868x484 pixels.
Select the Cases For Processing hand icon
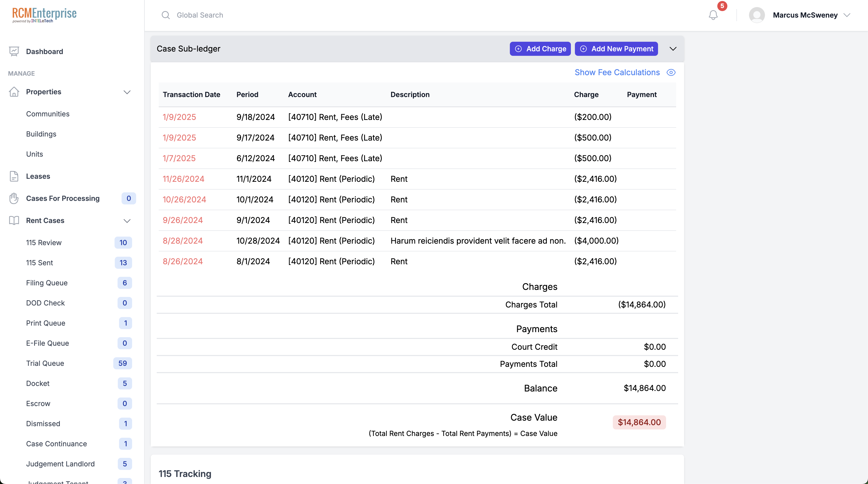14,198
